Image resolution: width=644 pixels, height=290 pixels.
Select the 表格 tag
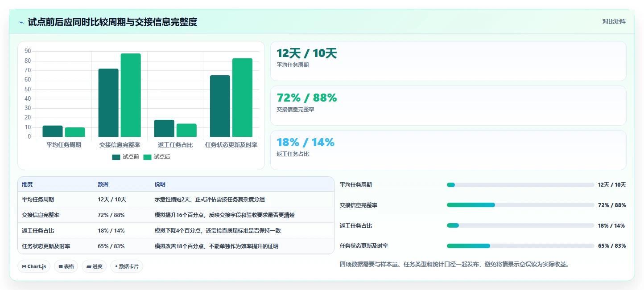point(66,266)
